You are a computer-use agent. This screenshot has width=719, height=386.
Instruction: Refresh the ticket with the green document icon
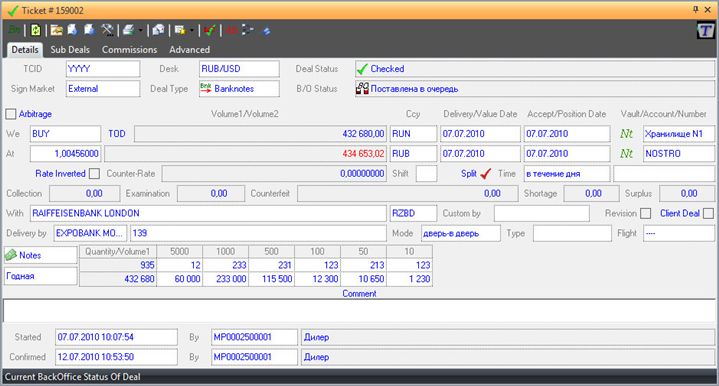click(35, 30)
